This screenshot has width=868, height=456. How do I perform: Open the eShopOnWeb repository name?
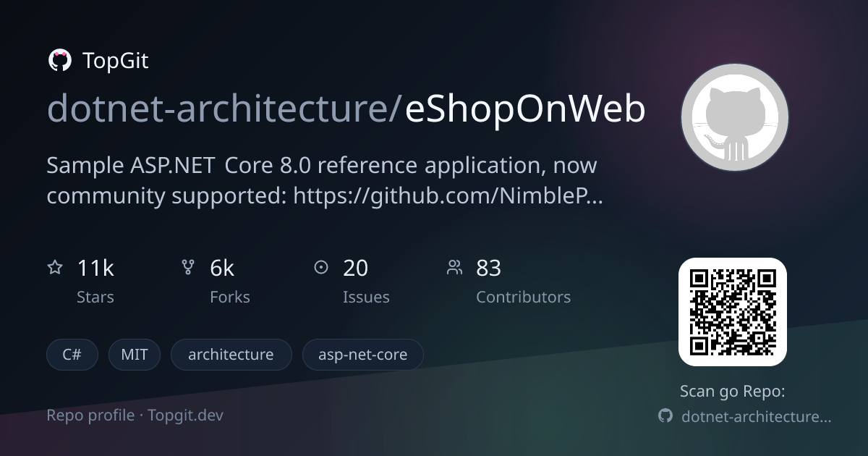525,109
